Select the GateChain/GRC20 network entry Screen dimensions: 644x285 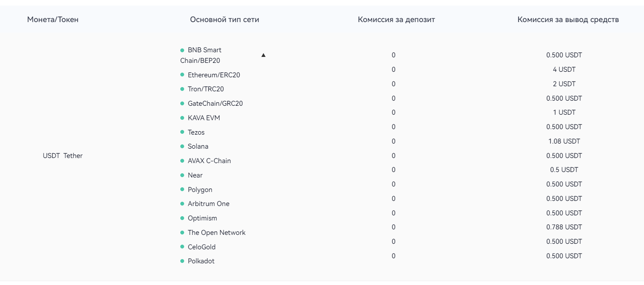click(215, 104)
